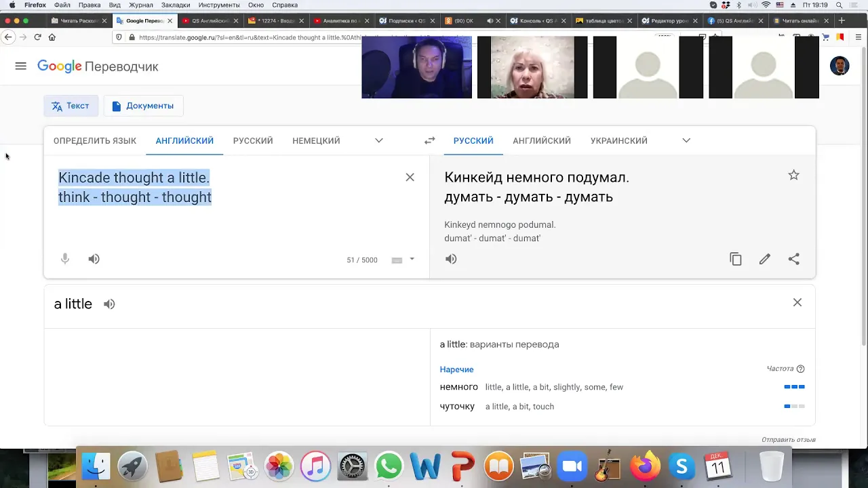Switch to Документы mode
This screenshot has height=488, width=868.
pyautogui.click(x=143, y=106)
